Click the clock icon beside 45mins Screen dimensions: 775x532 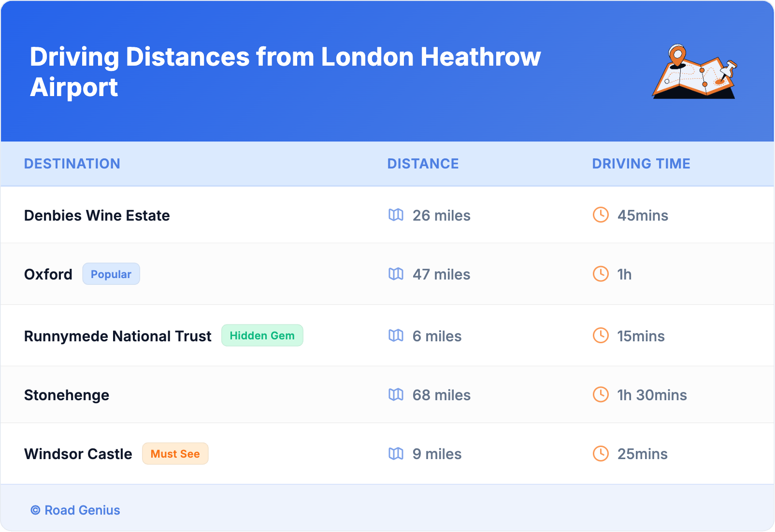[601, 215]
